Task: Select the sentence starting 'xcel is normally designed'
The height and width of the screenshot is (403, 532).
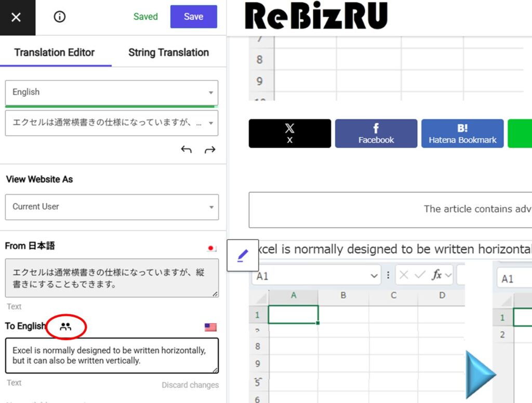Action: (395, 249)
